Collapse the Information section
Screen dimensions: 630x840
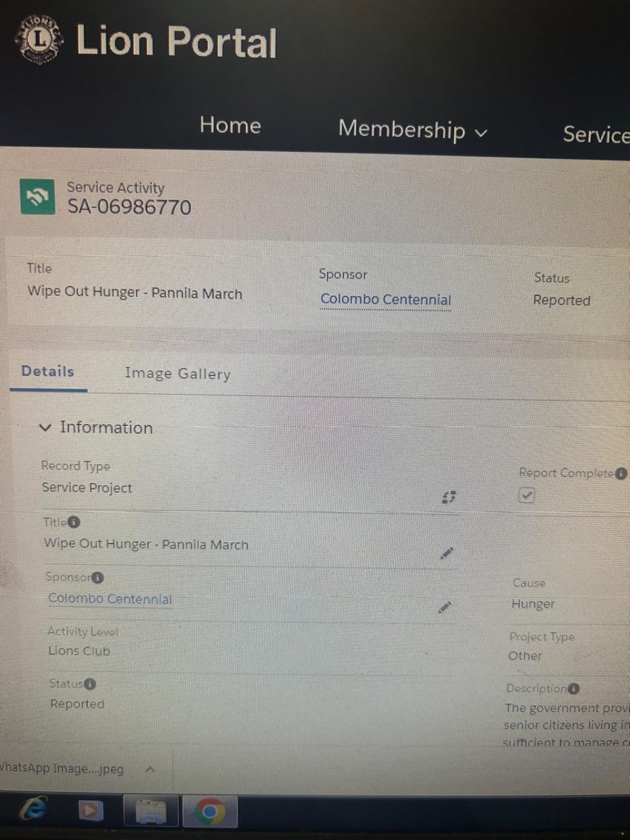[x=45, y=427]
